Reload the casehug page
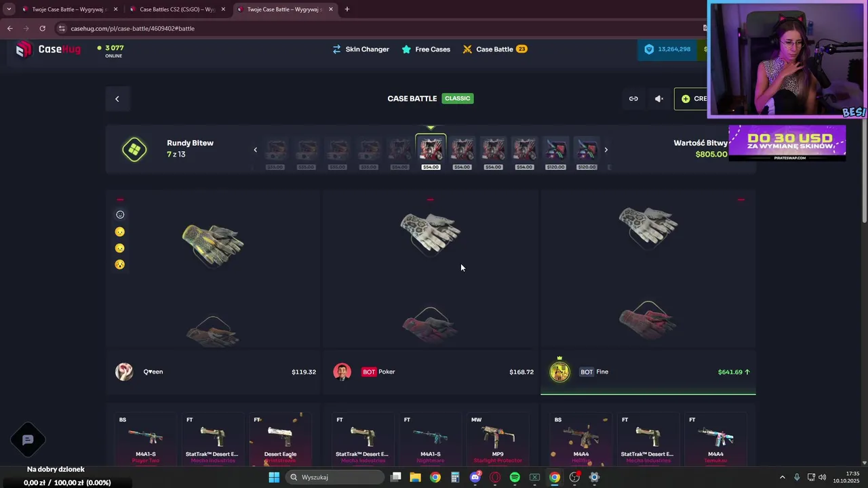 [42, 28]
